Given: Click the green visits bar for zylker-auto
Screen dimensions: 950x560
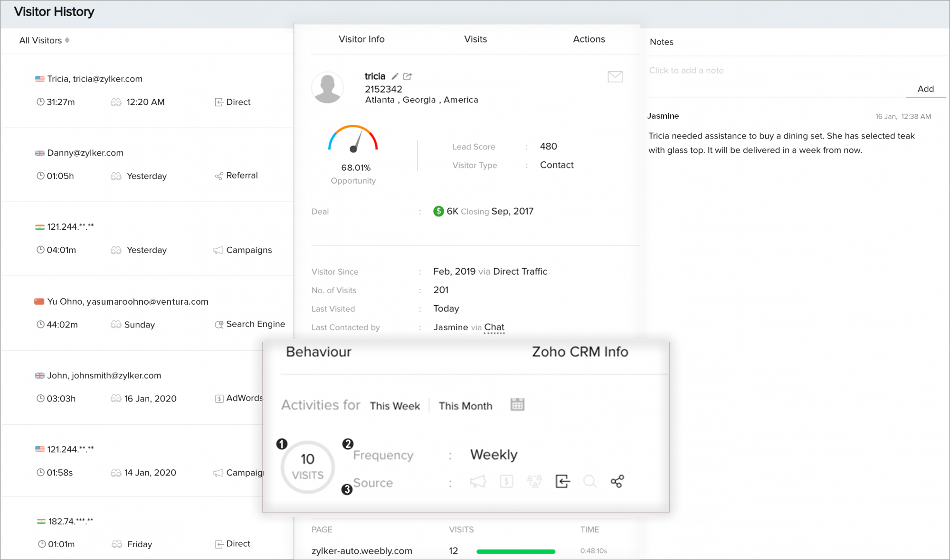Looking at the screenshot, I should pos(516,551).
